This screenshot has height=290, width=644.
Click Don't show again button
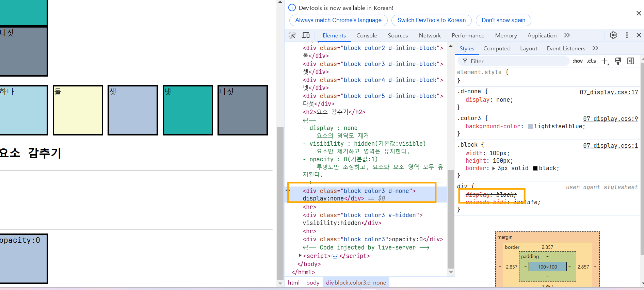click(503, 20)
